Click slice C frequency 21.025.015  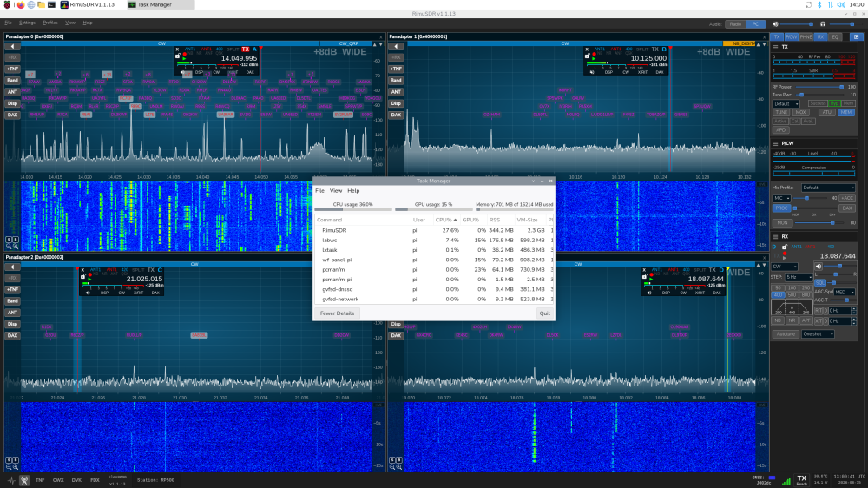[x=144, y=280]
